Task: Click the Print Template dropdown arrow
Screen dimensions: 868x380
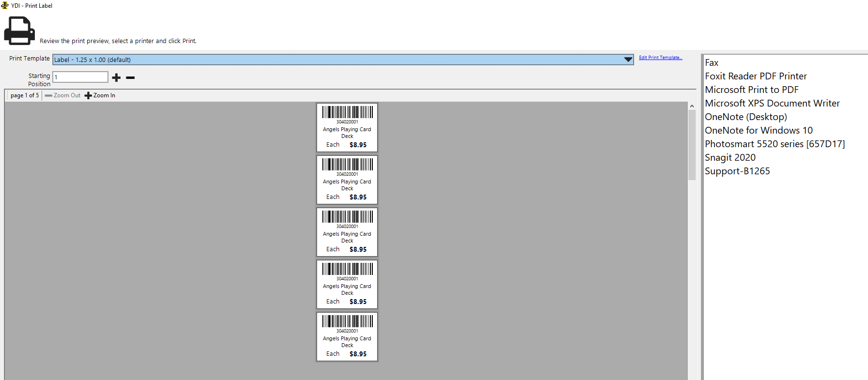Action: [628, 60]
